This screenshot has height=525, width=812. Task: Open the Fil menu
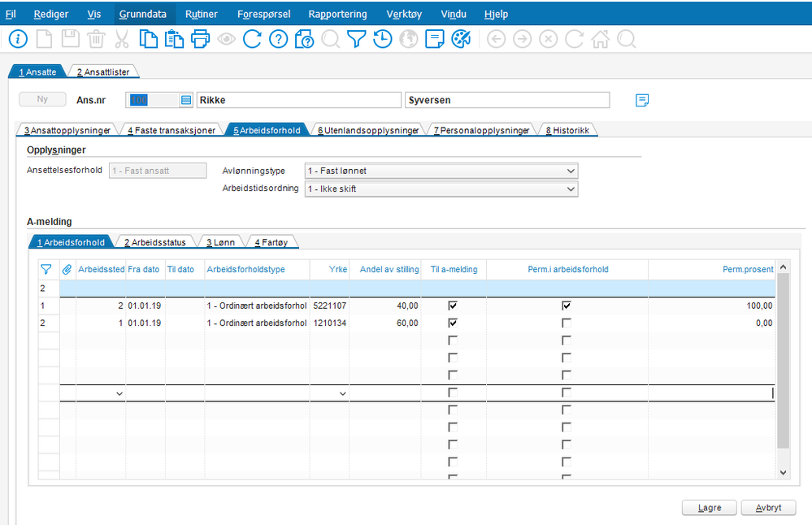pyautogui.click(x=11, y=14)
